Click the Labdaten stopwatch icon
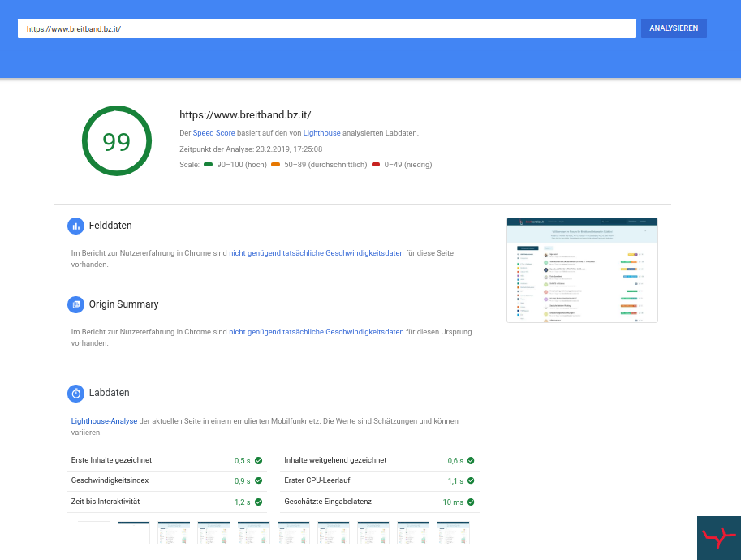741x560 pixels. click(x=75, y=393)
